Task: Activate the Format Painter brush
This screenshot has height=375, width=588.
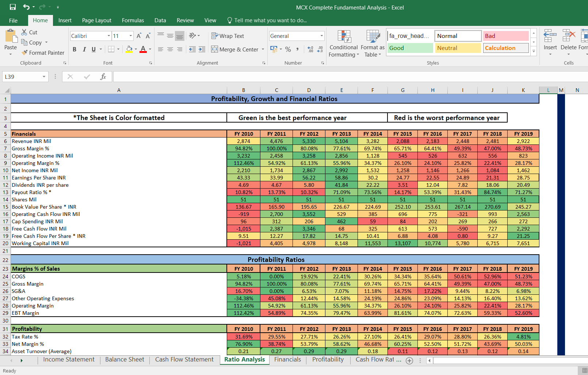Action: [43, 53]
